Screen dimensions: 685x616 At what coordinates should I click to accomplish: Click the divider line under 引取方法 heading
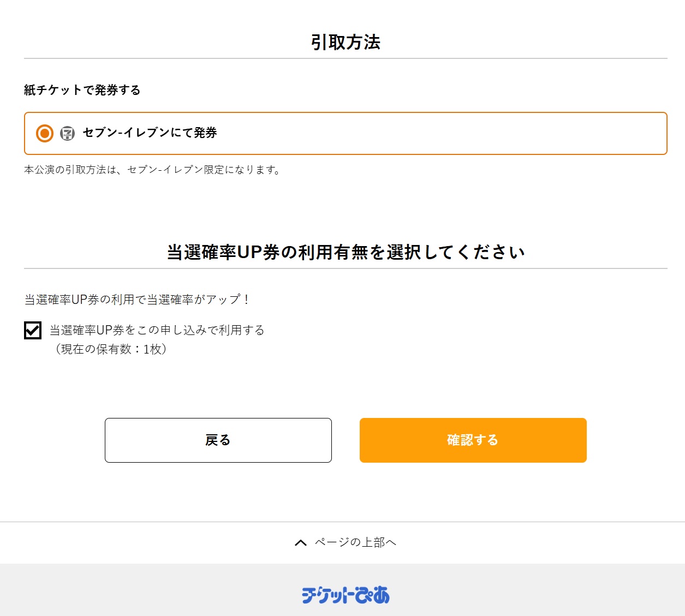[x=346, y=58]
